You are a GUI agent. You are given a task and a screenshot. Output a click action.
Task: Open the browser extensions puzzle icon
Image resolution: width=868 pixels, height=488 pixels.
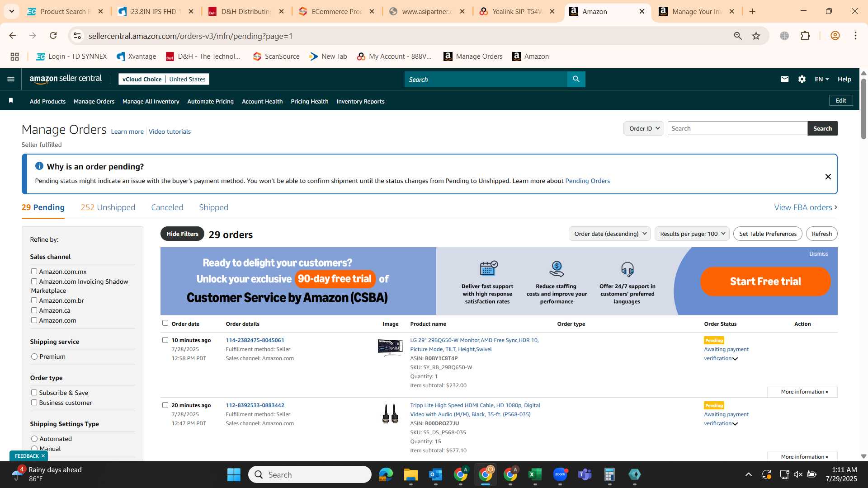[805, 36]
